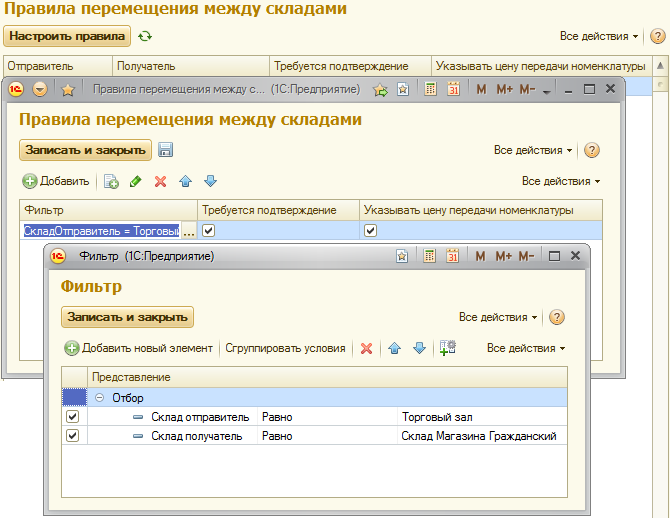Image resolution: width=670 pixels, height=518 pixels.
Task: Click M- memory button in Фильтр window
Action: pos(526,256)
